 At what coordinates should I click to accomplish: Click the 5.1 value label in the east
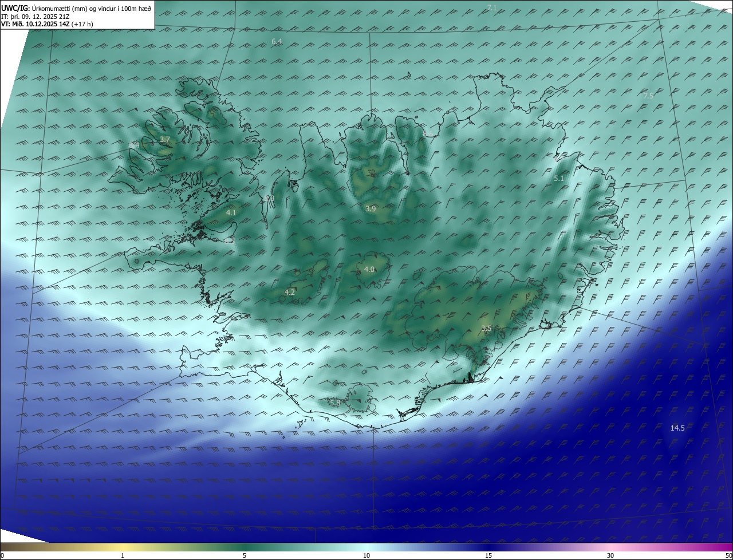coord(559,179)
